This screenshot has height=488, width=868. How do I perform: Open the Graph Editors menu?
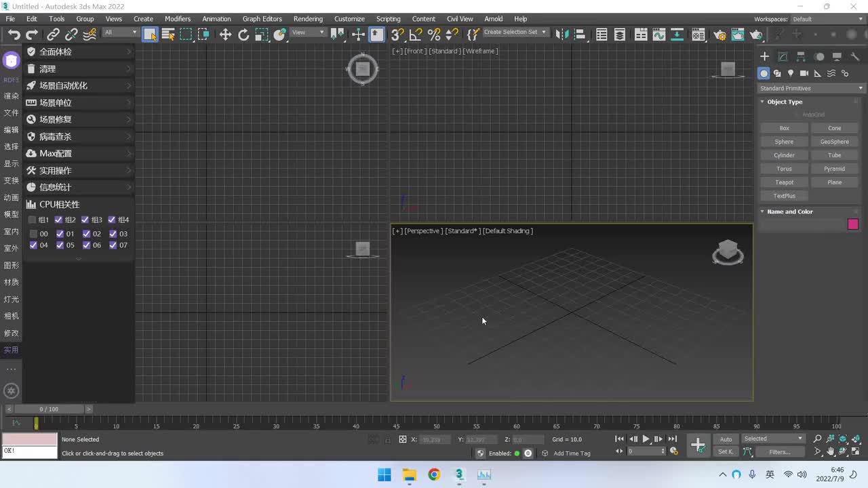click(x=262, y=19)
